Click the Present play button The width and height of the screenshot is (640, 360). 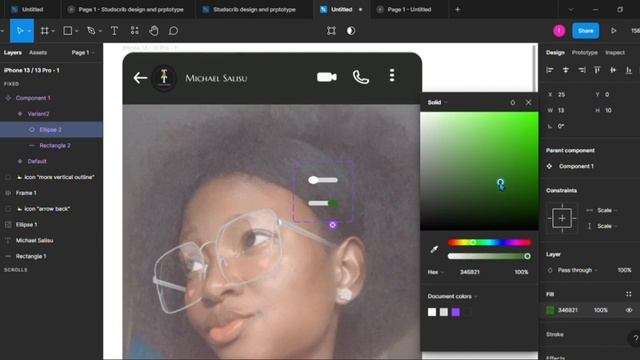tap(613, 31)
